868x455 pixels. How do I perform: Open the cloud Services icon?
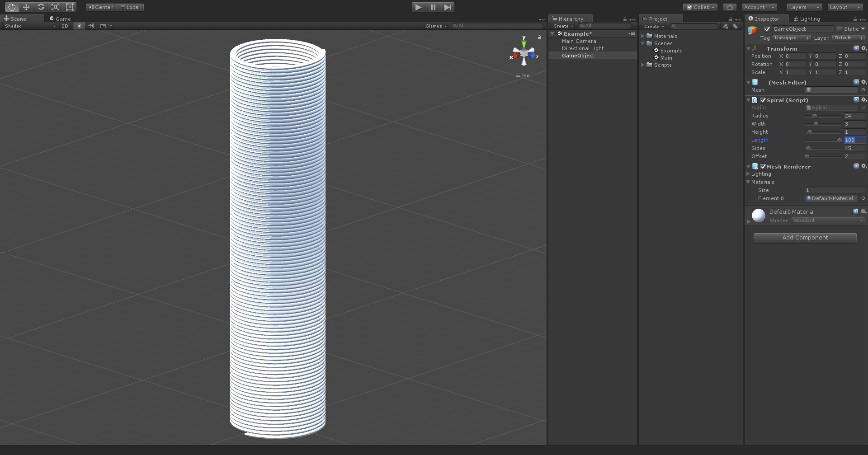(x=729, y=7)
